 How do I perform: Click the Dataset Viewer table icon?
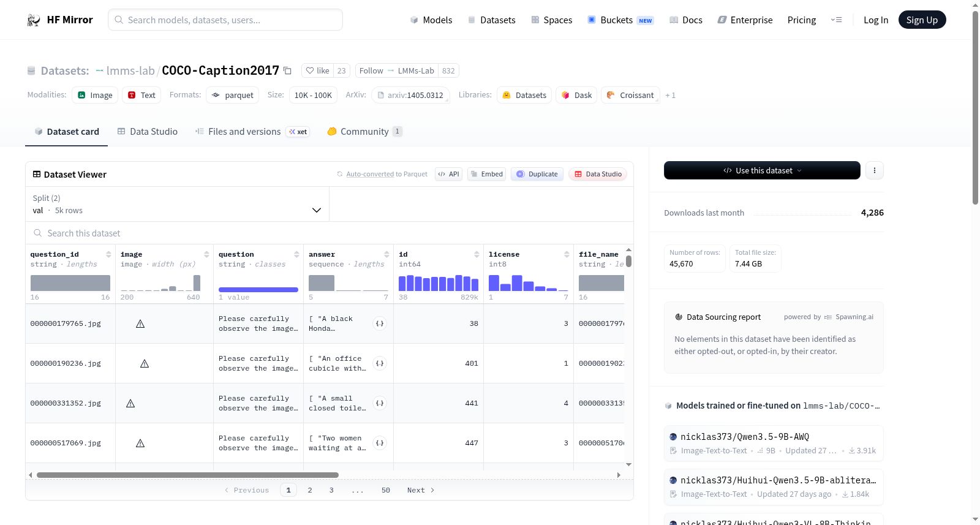(x=37, y=175)
